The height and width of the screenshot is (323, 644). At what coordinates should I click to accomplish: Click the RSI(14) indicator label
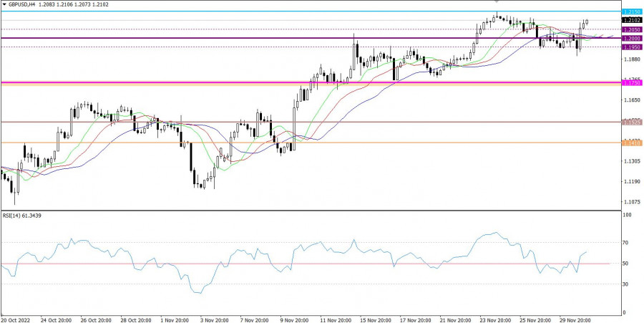pyautogui.click(x=22, y=216)
